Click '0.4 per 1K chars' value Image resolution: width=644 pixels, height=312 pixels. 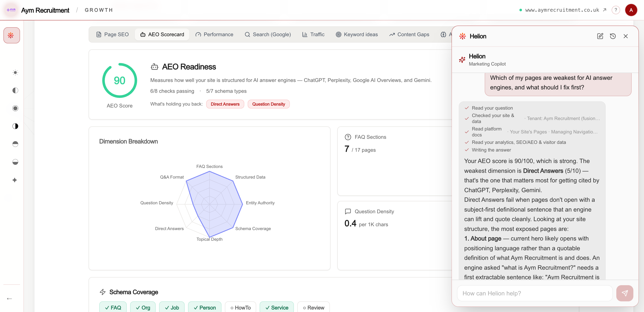366,223
